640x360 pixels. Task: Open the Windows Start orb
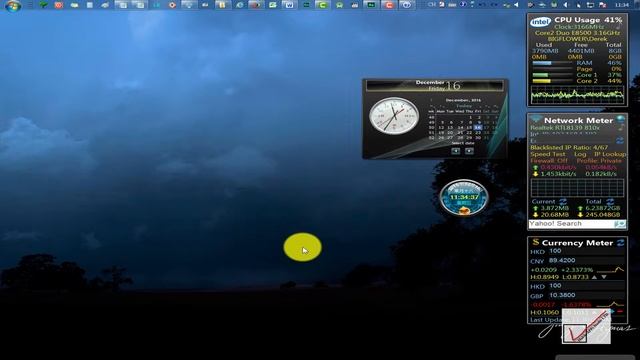point(13,5)
